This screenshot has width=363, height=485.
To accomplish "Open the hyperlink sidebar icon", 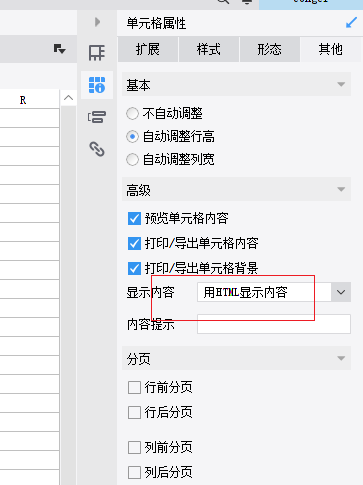I will click(x=97, y=149).
